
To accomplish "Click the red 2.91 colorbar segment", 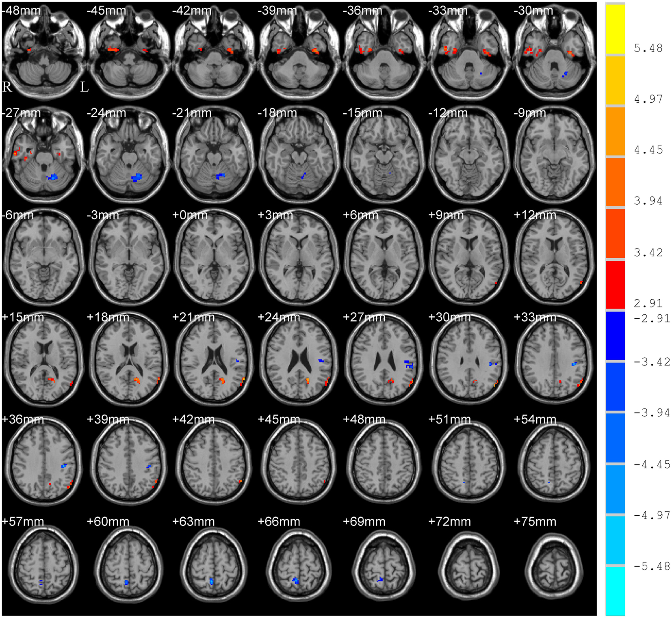I will coord(616,285).
